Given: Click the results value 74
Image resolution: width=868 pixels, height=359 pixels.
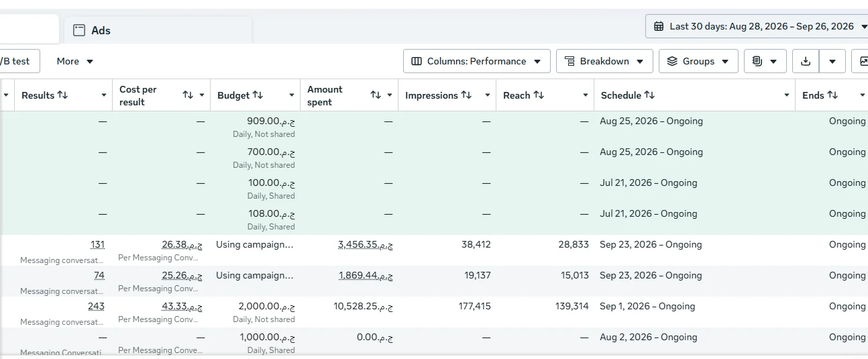Looking at the screenshot, I should 99,275.
